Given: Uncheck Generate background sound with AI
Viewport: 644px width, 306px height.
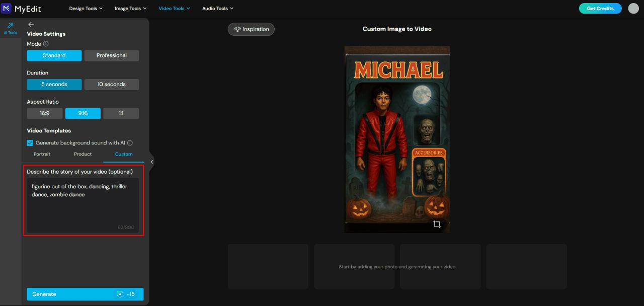Looking at the screenshot, I should [30, 143].
